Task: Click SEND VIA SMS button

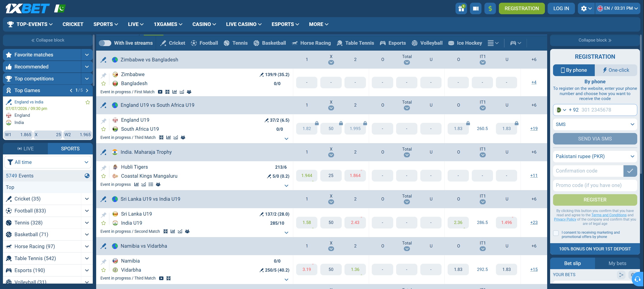Action: tap(595, 139)
